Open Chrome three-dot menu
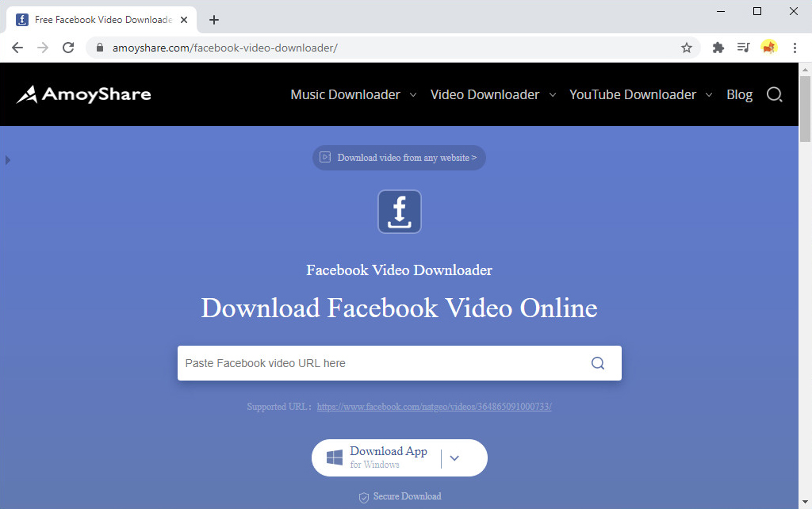The height and width of the screenshot is (509, 812). pyautogui.click(x=795, y=48)
